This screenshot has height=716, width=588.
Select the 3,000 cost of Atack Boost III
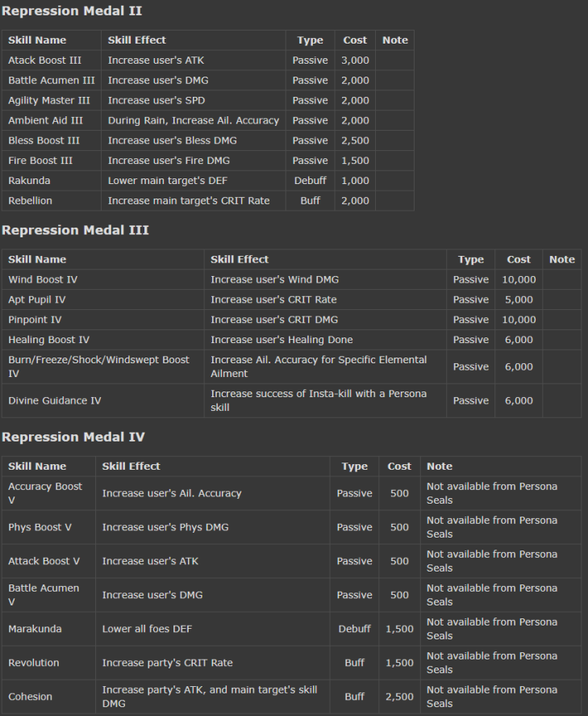click(x=356, y=61)
